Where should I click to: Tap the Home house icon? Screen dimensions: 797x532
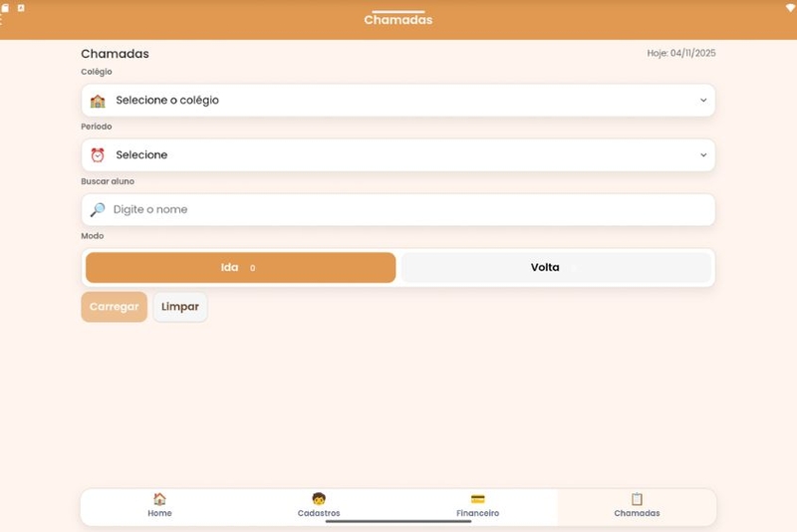159,498
